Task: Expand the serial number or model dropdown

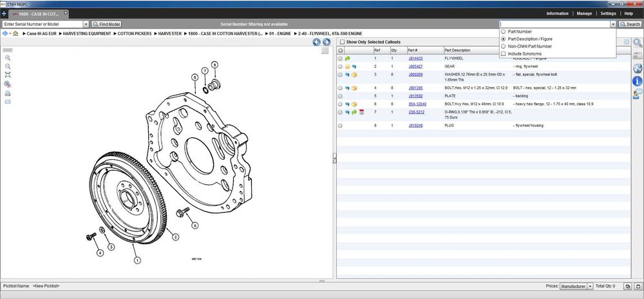Action: 86,24
